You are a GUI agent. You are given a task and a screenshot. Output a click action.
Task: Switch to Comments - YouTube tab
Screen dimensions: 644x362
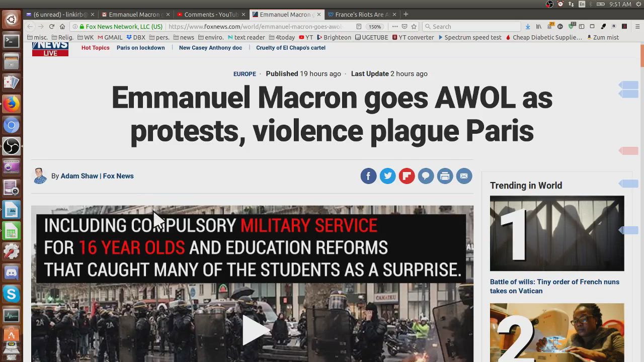pyautogui.click(x=211, y=15)
